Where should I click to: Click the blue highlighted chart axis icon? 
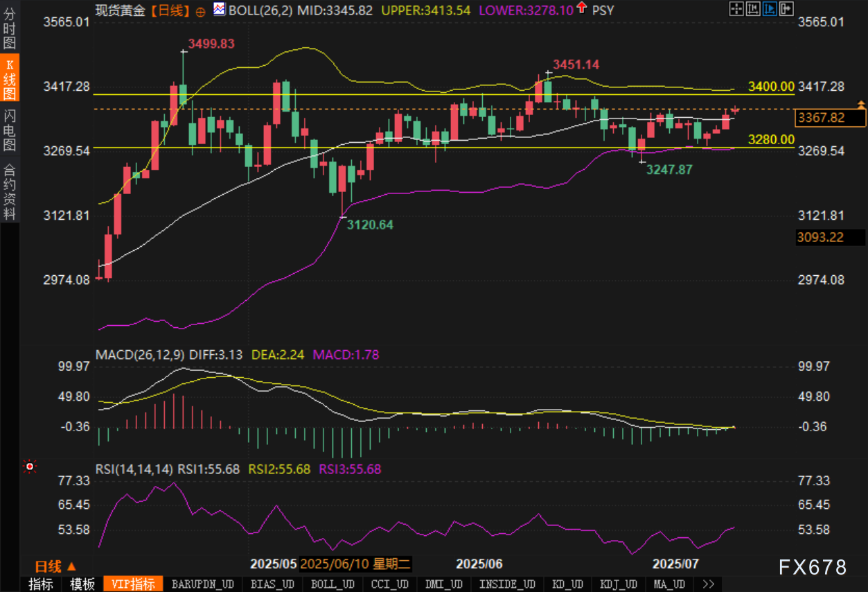[769, 10]
